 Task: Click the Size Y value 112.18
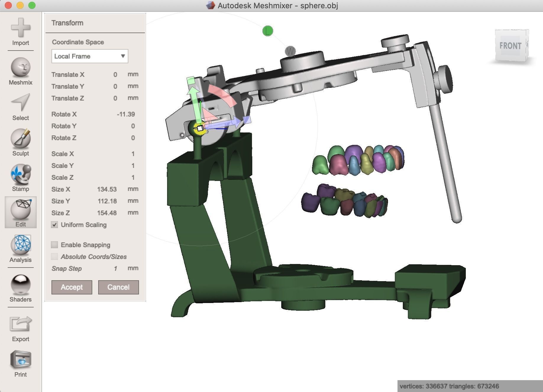click(x=107, y=201)
